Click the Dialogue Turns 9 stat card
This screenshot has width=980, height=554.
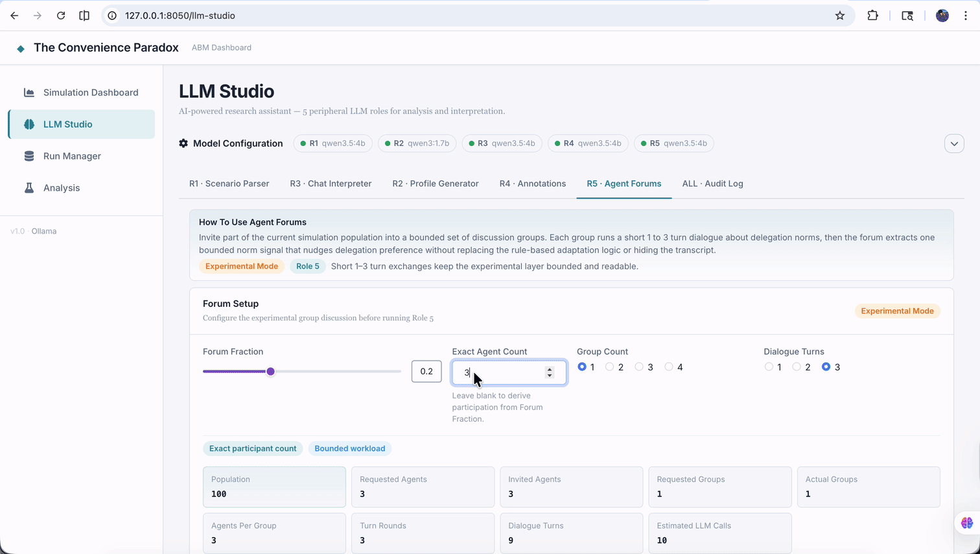point(571,533)
